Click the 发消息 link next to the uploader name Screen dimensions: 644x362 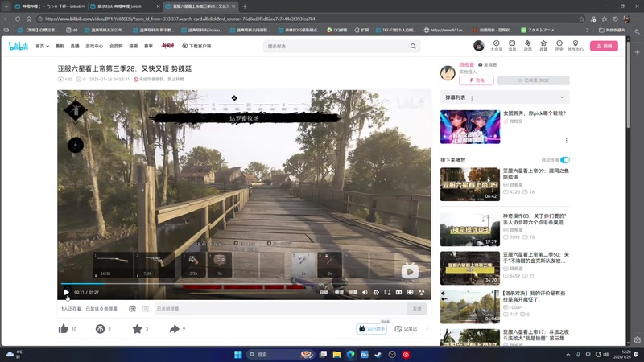pos(488,65)
